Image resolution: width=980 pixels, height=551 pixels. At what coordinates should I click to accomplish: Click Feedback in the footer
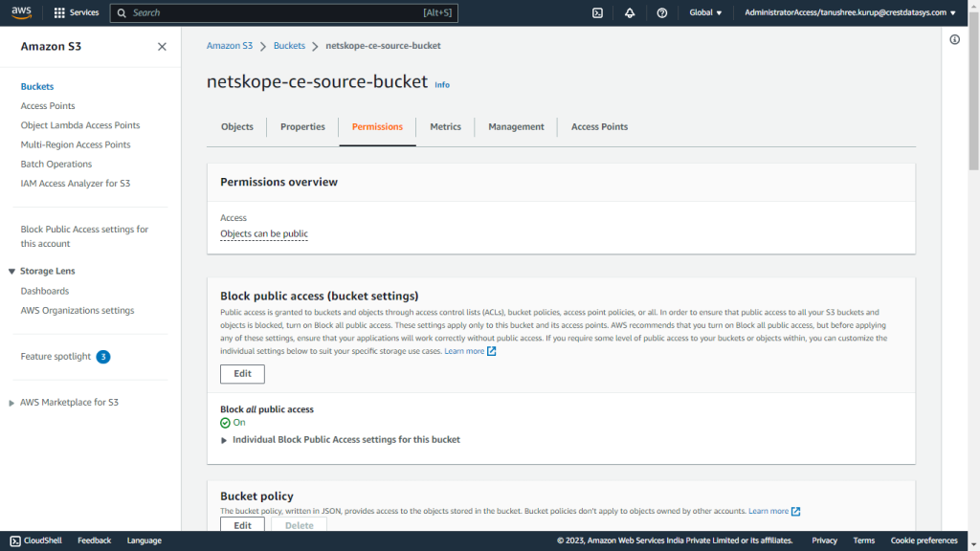(x=95, y=541)
